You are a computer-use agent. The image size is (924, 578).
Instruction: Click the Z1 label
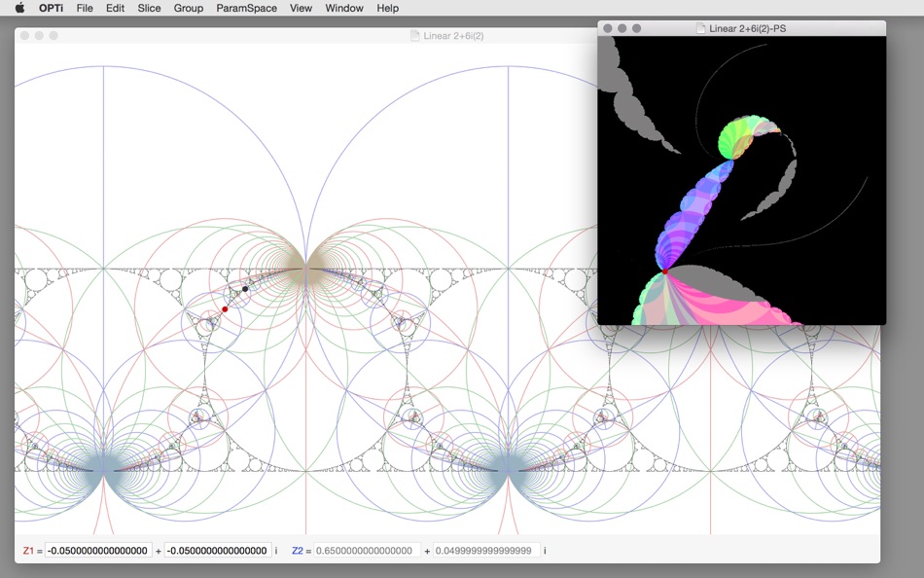(x=28, y=551)
